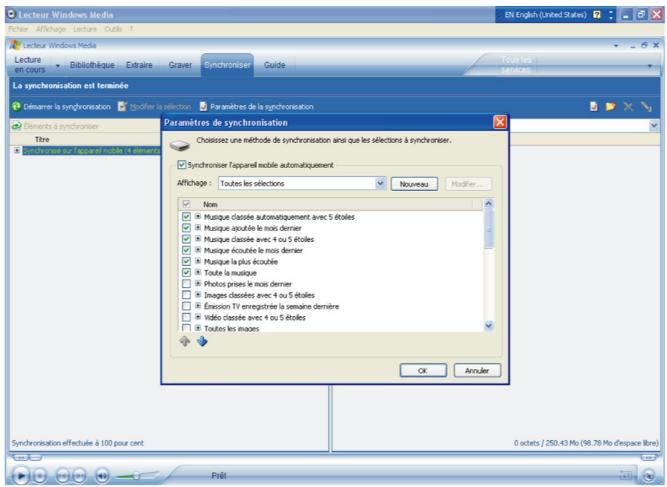The width and height of the screenshot is (667, 487).
Task: Click the Play button in player controls
Action: tap(20, 476)
